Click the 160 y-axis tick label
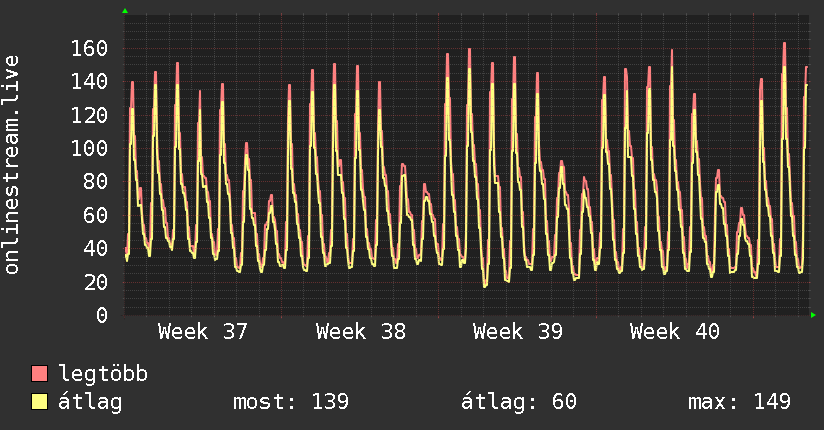The image size is (824, 430). click(x=89, y=48)
